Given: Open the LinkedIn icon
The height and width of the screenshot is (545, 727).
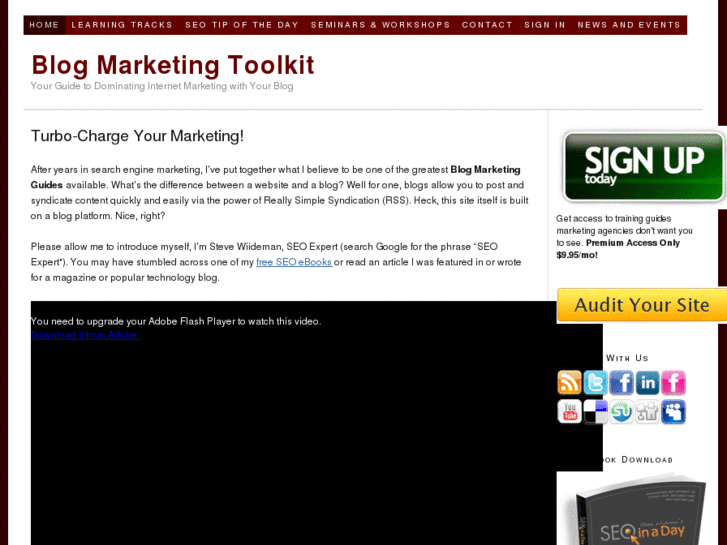Looking at the screenshot, I should click(647, 383).
